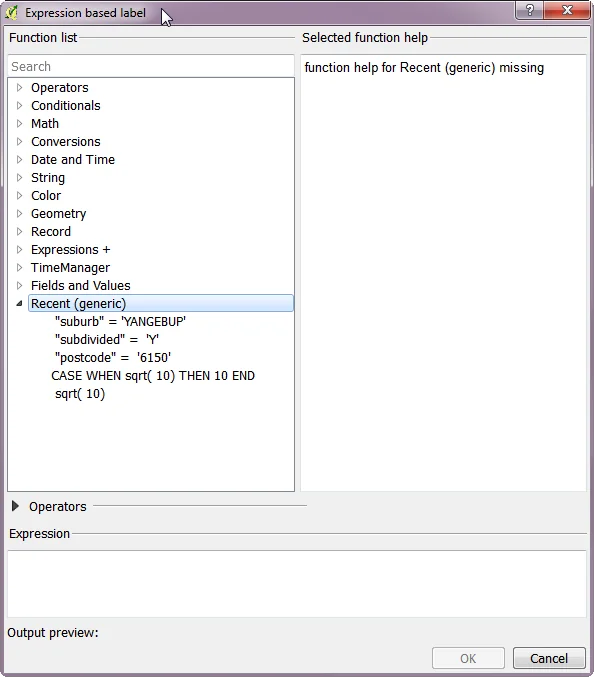Click the OK button
Image resolution: width=594 pixels, height=677 pixels.
point(468,658)
